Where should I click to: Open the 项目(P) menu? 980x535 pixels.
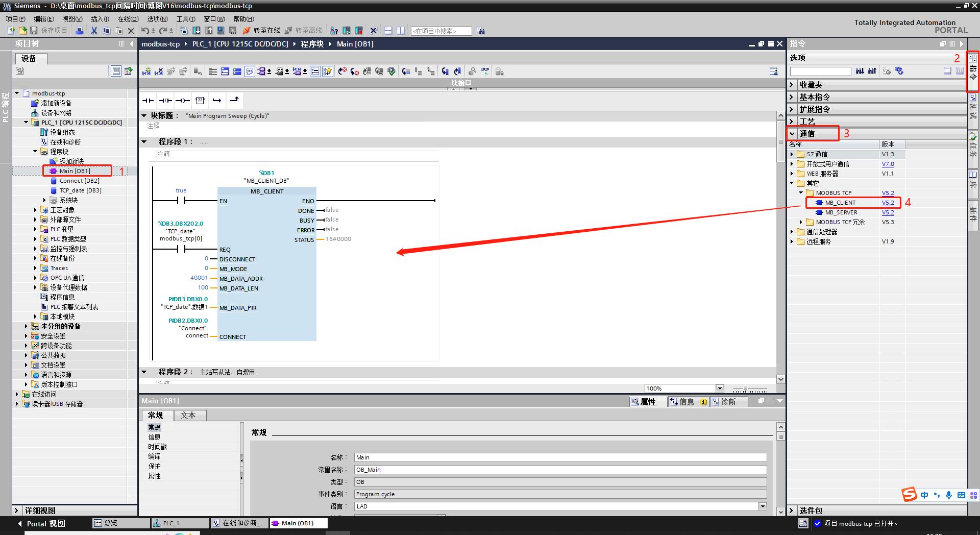15,19
